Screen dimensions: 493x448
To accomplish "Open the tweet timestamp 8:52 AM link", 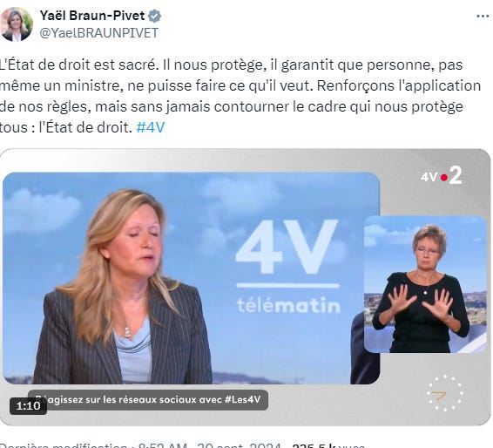I will [x=162, y=445].
